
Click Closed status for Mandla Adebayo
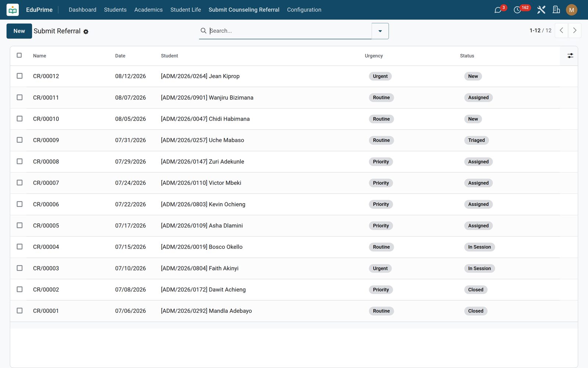point(476,311)
